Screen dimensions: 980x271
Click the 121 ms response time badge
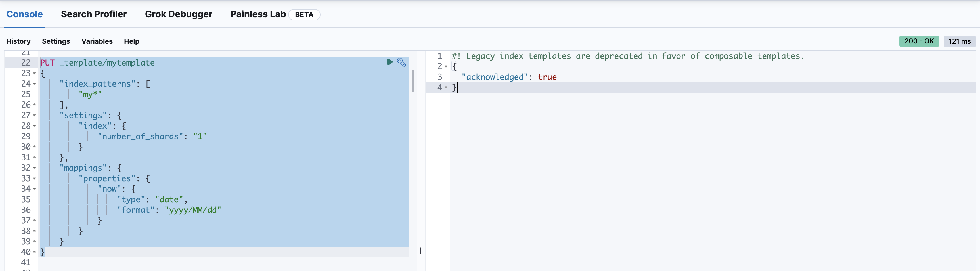[960, 41]
